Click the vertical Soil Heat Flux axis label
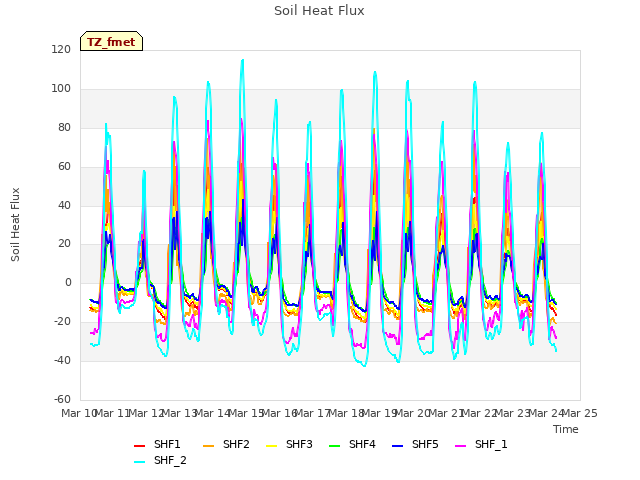 pyautogui.click(x=15, y=224)
